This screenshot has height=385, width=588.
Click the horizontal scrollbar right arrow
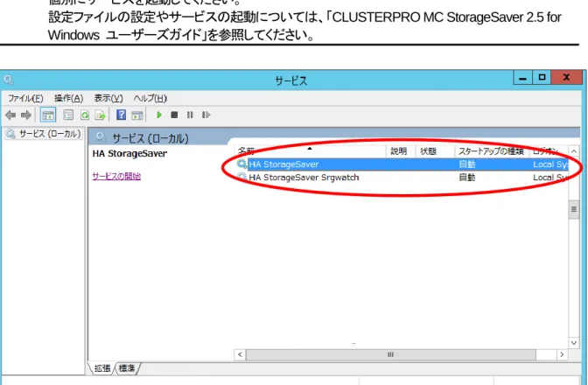[562, 354]
